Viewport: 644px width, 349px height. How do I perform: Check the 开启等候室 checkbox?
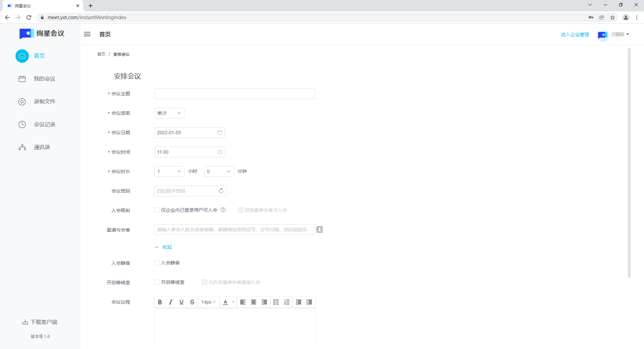click(x=157, y=282)
